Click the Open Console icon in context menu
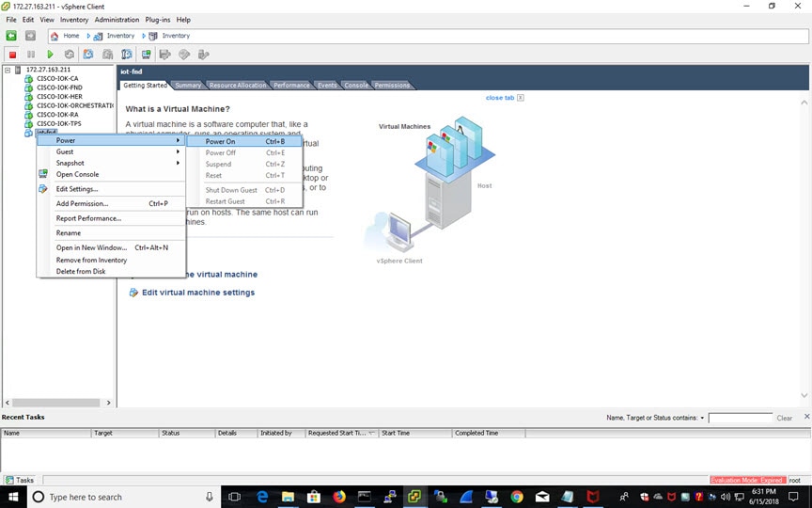 (x=43, y=174)
